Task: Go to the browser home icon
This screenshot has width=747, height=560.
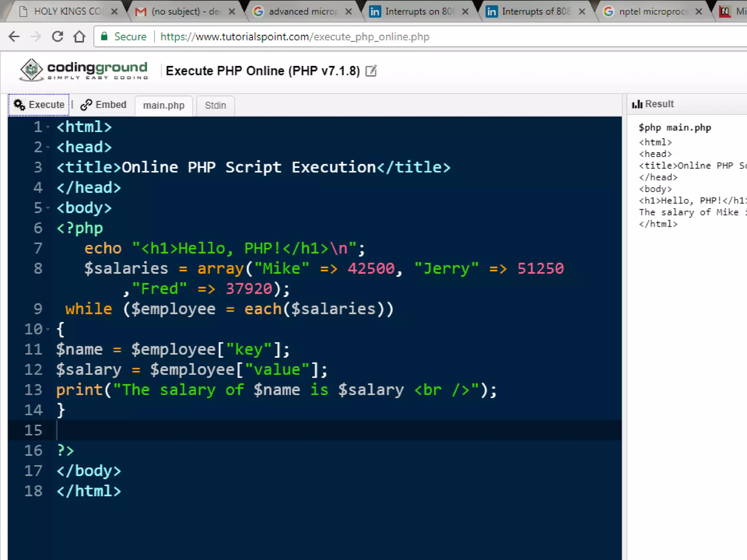Action: pyautogui.click(x=79, y=36)
